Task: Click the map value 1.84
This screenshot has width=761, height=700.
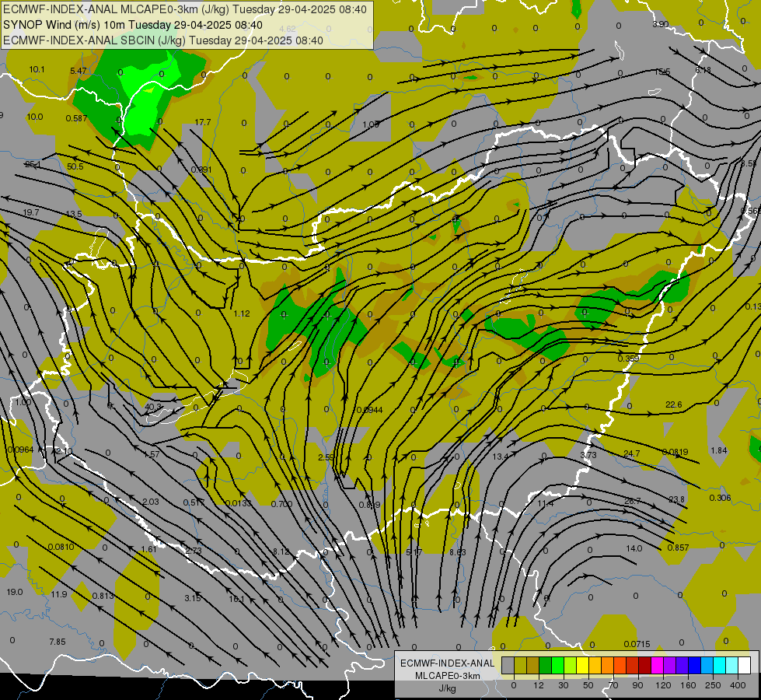Action: pos(719,450)
